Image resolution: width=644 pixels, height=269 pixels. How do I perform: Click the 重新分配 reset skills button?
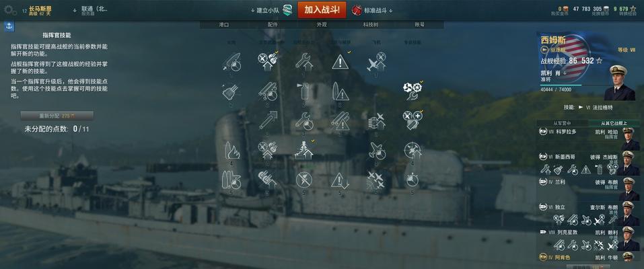pos(57,116)
